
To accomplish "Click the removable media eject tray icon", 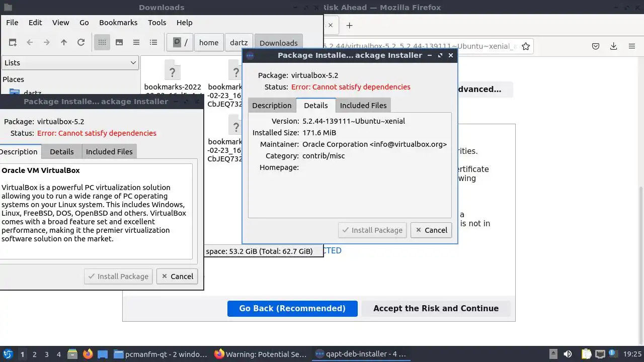I will coord(553,354).
